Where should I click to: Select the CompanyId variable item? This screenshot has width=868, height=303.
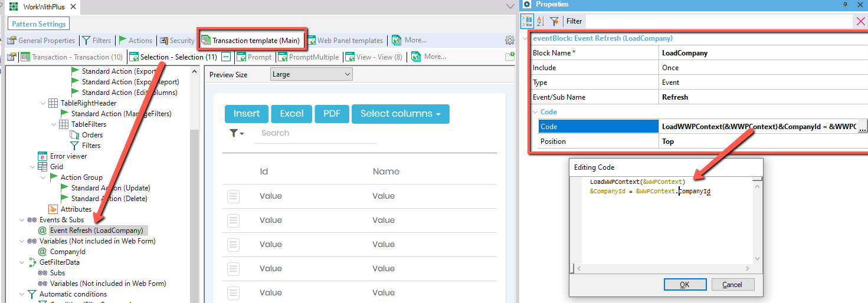[x=68, y=252]
